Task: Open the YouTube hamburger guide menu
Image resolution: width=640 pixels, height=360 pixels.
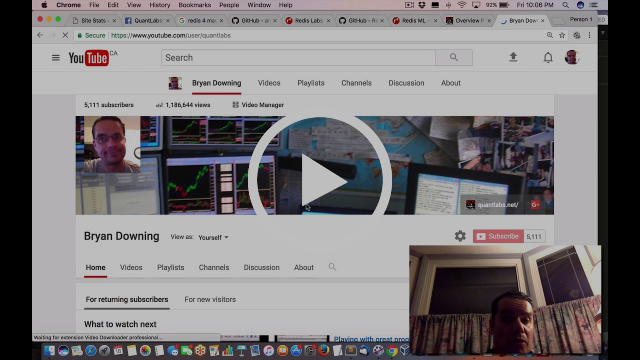Action: [x=56, y=58]
